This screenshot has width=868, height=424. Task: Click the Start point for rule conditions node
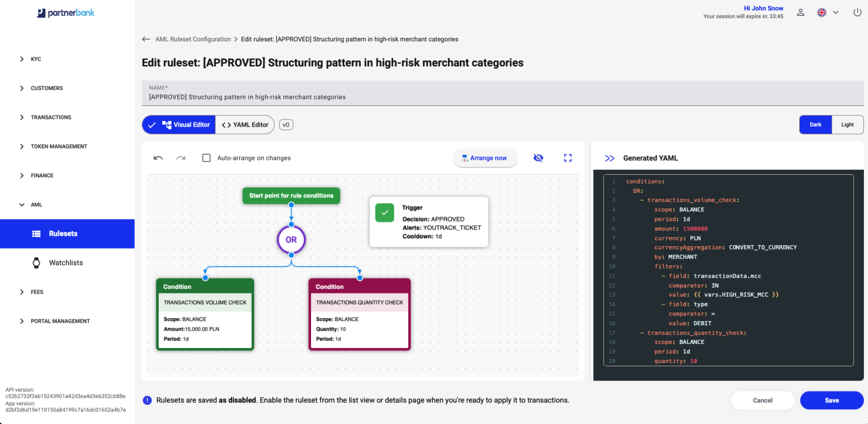[x=291, y=195]
